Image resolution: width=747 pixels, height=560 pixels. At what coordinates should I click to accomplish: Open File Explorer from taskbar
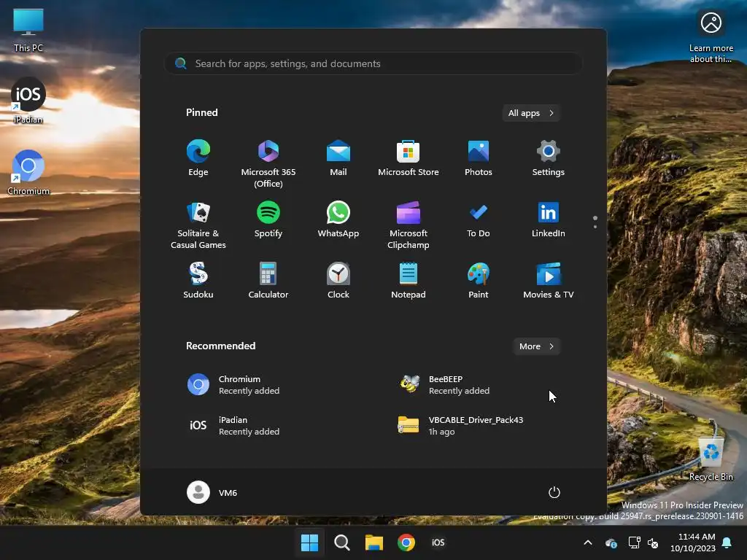[374, 542]
